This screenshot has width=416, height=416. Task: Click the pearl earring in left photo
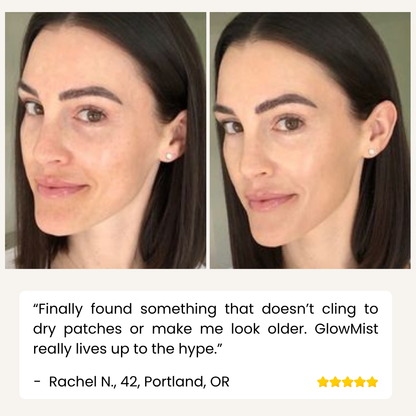point(169,156)
